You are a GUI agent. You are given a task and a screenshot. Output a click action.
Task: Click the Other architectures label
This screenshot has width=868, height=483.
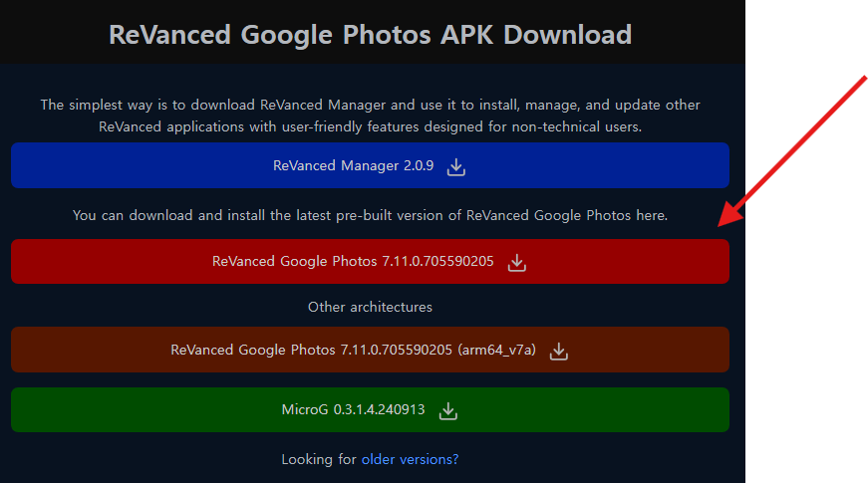pos(370,307)
